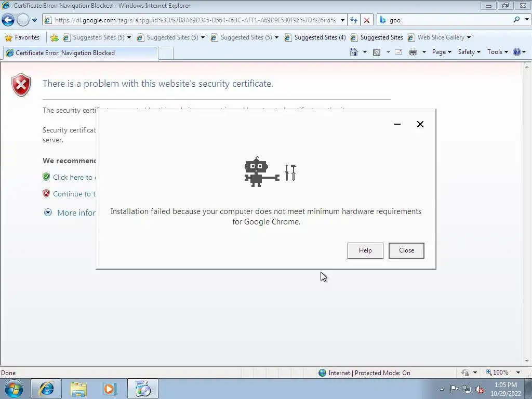
Task: Click the Forward navigation arrow
Action: tap(23, 20)
